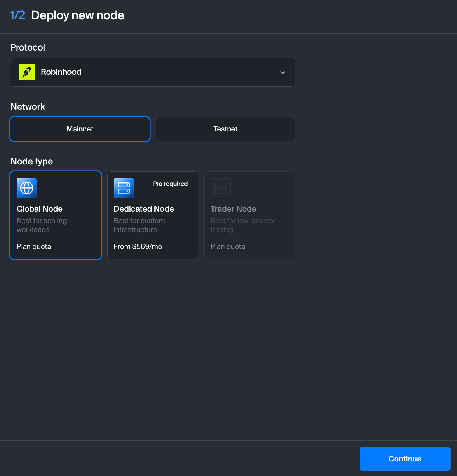The height and width of the screenshot is (476, 457).
Task: Click the Trader Node chart icon
Action: (x=221, y=188)
